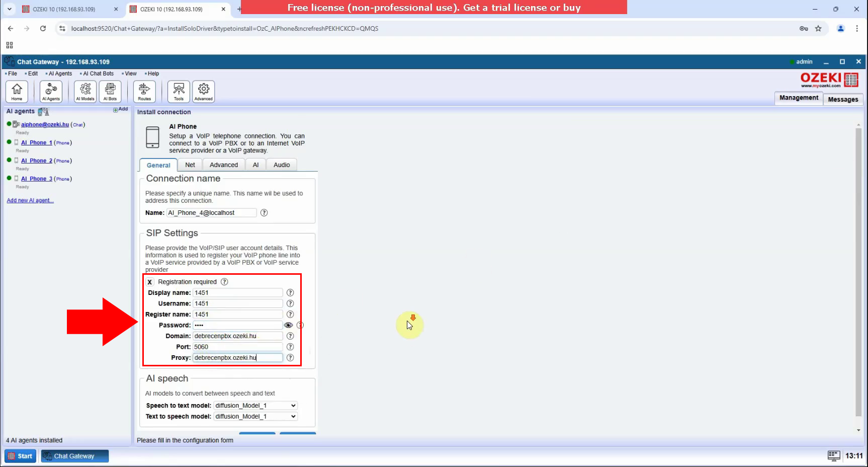The width and height of the screenshot is (868, 467).
Task: Open the Routes toolbar icon
Action: click(144, 92)
